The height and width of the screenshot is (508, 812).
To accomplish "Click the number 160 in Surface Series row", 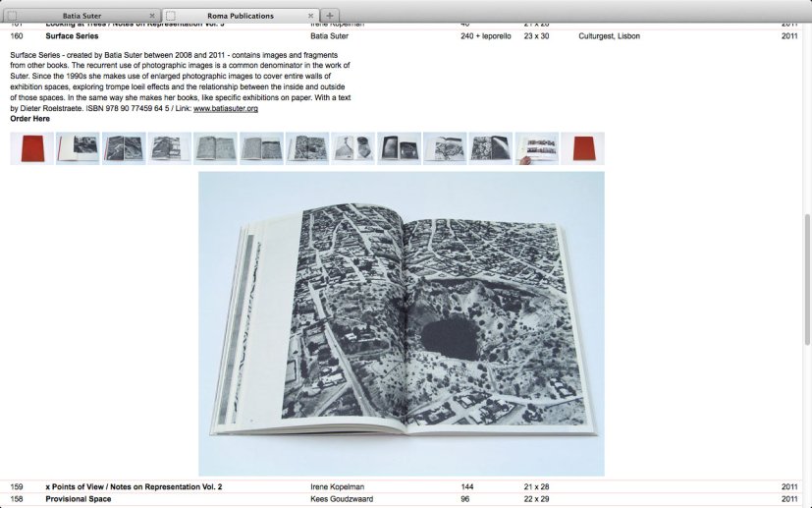I will tap(17, 36).
